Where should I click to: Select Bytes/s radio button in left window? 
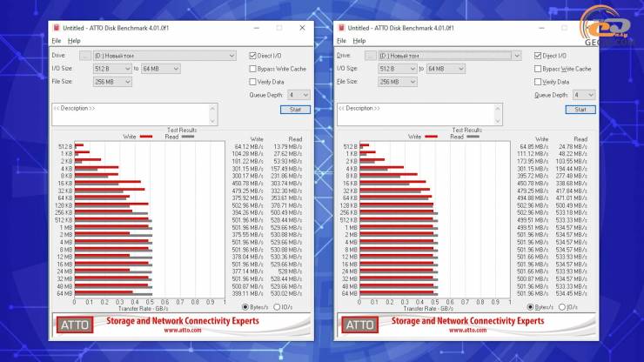245,307
